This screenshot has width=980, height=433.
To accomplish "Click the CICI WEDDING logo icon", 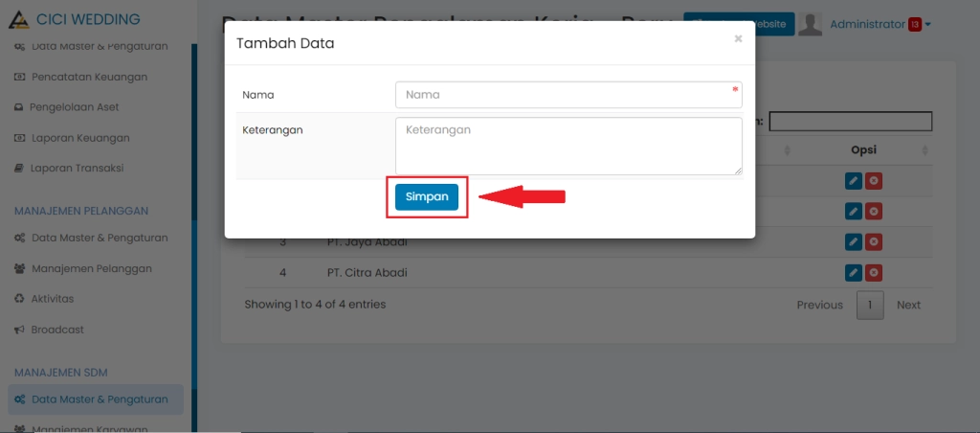I will [x=18, y=19].
